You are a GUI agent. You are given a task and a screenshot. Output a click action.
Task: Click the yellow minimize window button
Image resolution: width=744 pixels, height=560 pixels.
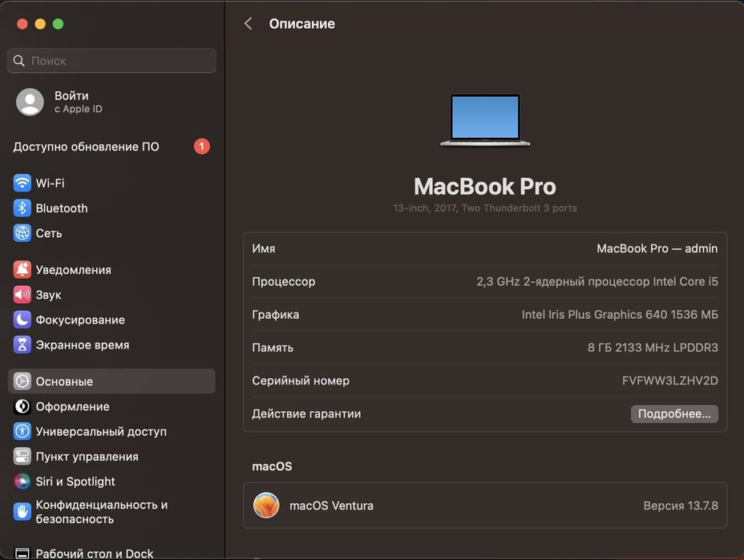point(40,24)
